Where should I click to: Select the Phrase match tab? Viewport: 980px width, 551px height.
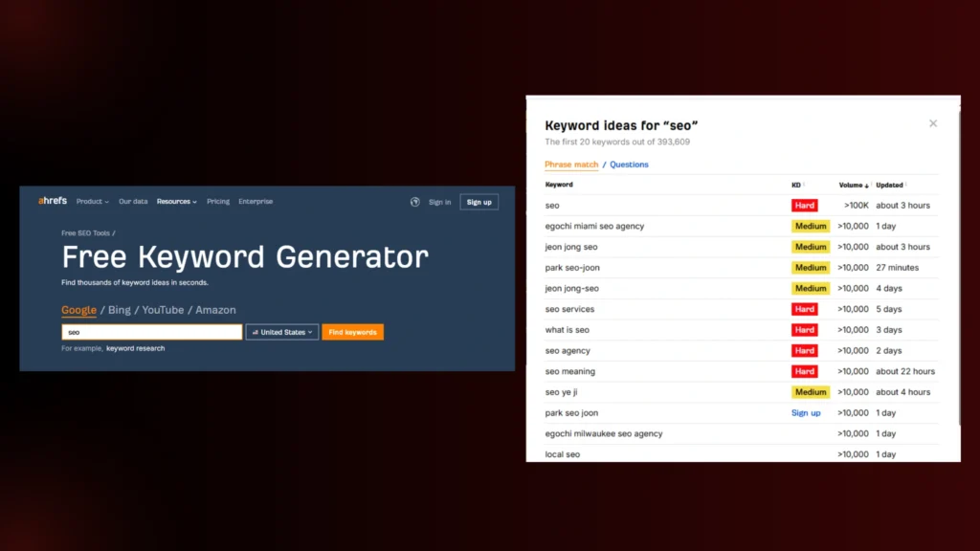[x=571, y=165]
